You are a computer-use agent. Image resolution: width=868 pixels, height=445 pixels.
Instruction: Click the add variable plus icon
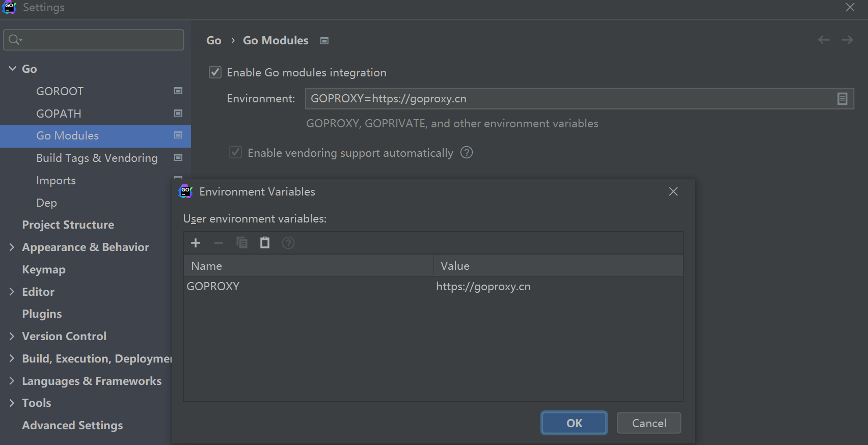tap(196, 243)
